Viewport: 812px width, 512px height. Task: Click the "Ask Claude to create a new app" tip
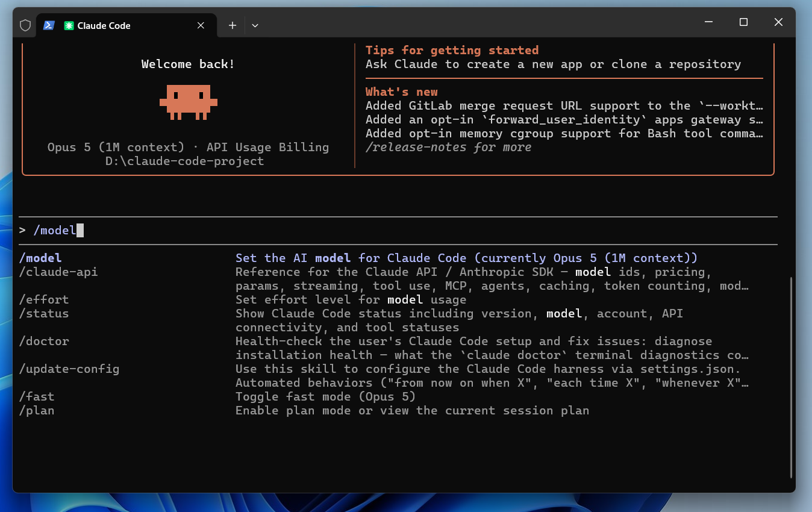pos(553,64)
